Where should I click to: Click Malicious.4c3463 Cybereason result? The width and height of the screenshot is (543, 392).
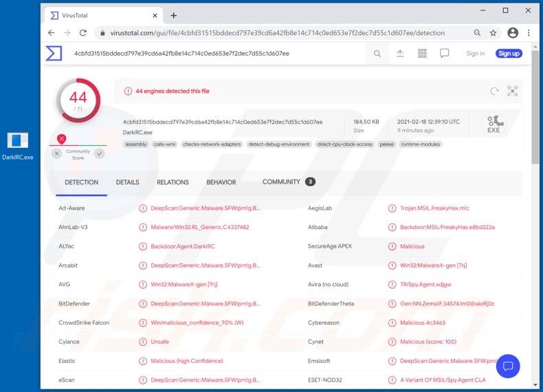point(423,323)
